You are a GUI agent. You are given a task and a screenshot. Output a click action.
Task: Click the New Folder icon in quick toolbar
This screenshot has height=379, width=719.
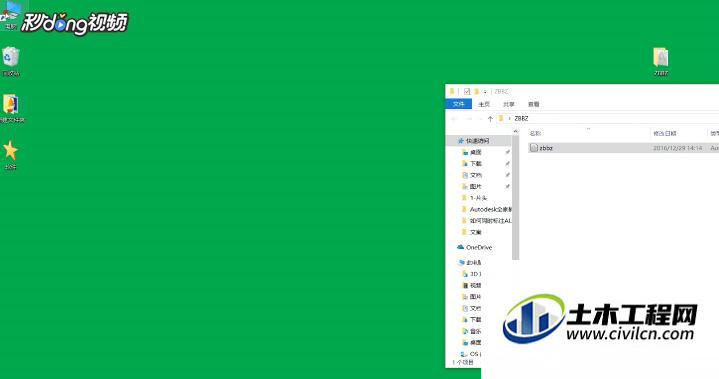click(476, 91)
